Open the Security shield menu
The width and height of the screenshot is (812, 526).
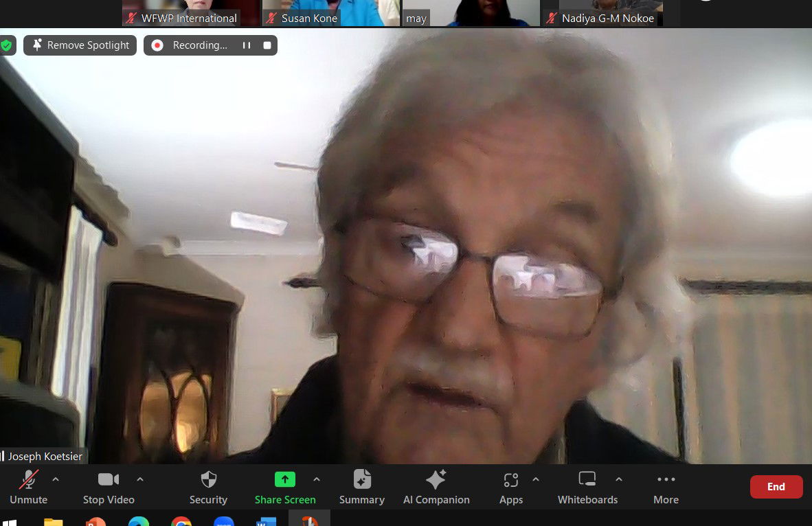click(x=208, y=487)
